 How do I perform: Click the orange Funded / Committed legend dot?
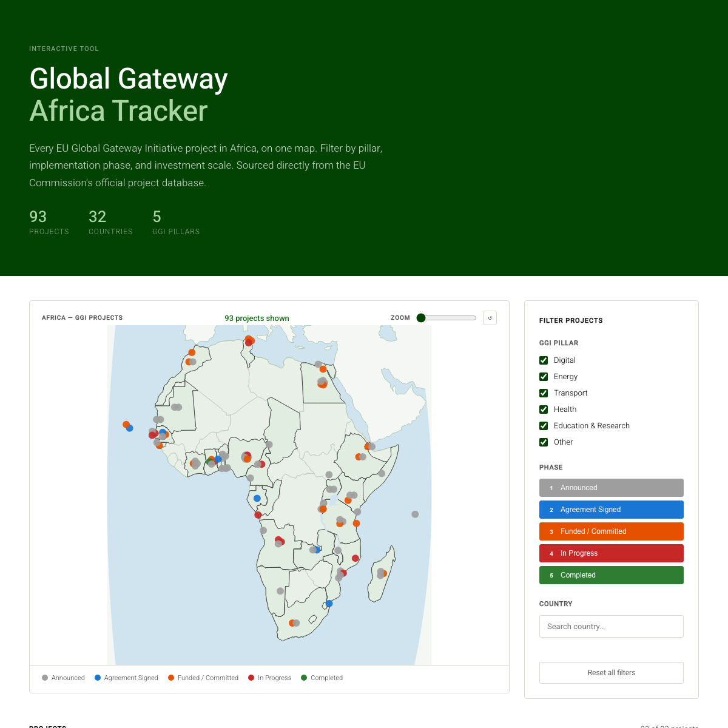click(170, 678)
